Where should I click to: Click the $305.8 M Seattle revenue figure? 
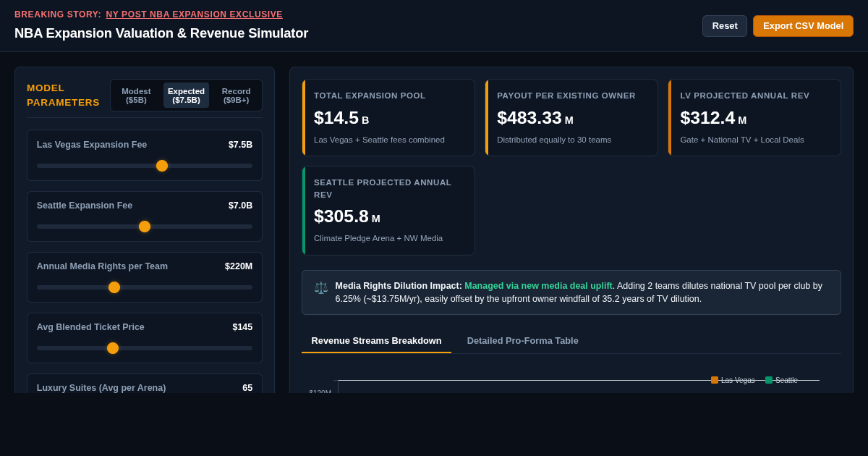(347, 216)
